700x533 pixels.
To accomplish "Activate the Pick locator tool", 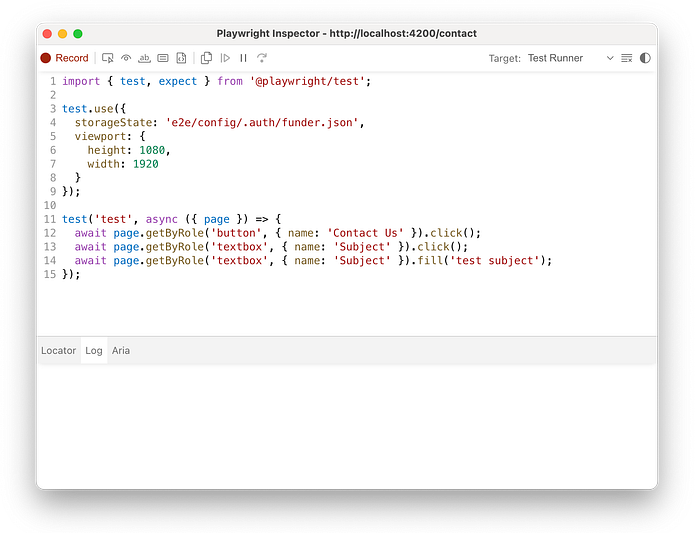I will tap(108, 58).
